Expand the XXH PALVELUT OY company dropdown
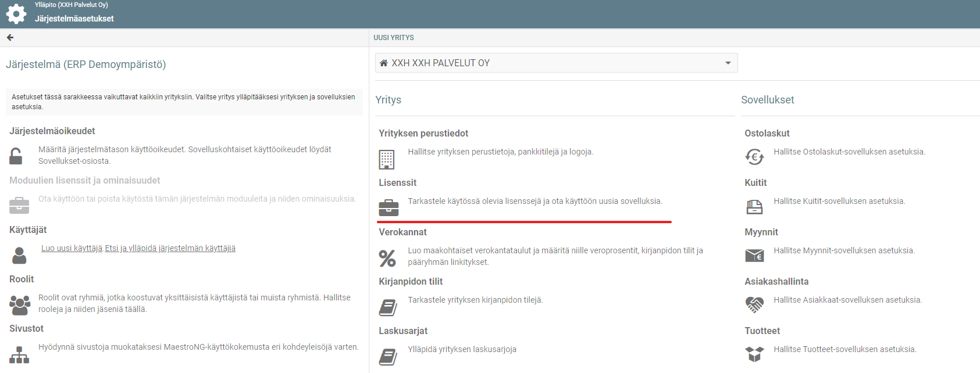The height and width of the screenshot is (373, 980). (x=556, y=63)
